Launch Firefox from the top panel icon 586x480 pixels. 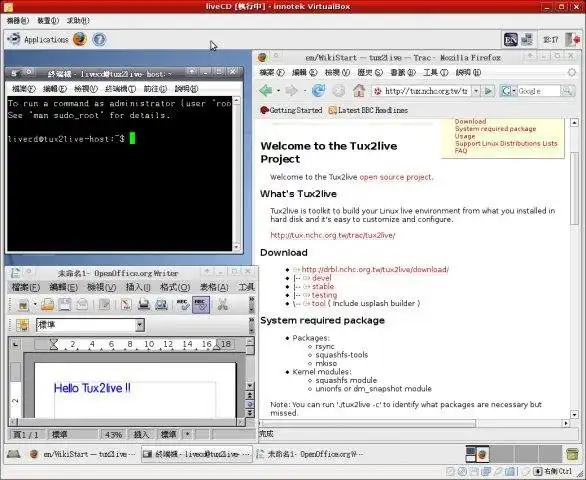(x=80, y=39)
